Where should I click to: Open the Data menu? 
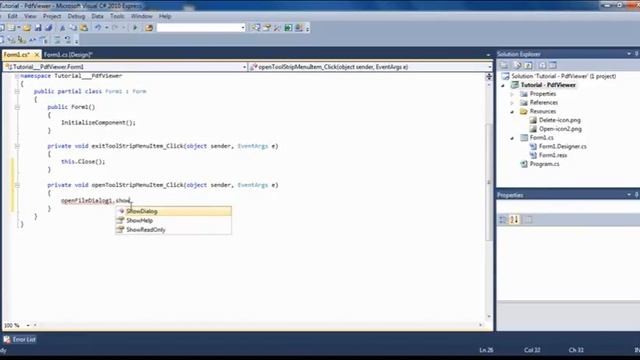(x=97, y=16)
